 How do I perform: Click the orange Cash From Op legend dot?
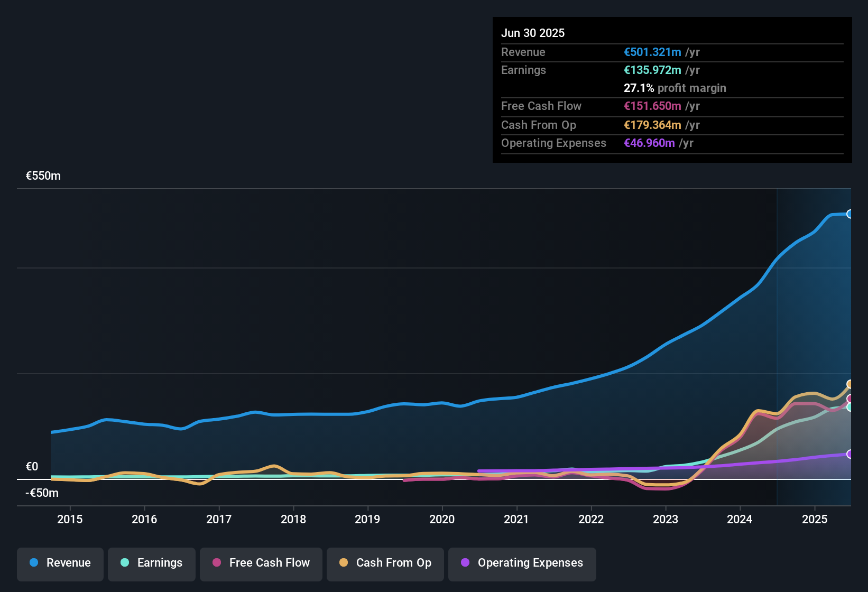[x=344, y=563]
